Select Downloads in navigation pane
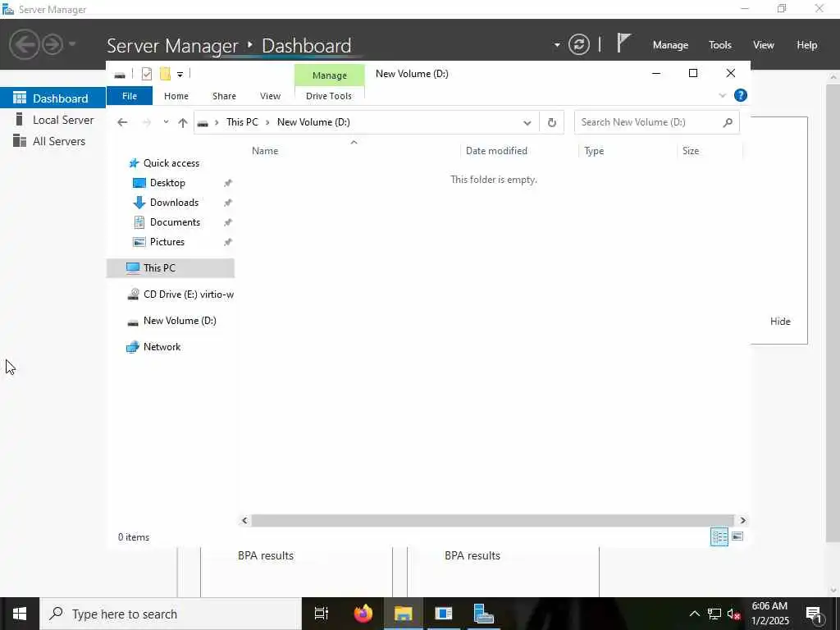This screenshot has width=840, height=630. (174, 203)
